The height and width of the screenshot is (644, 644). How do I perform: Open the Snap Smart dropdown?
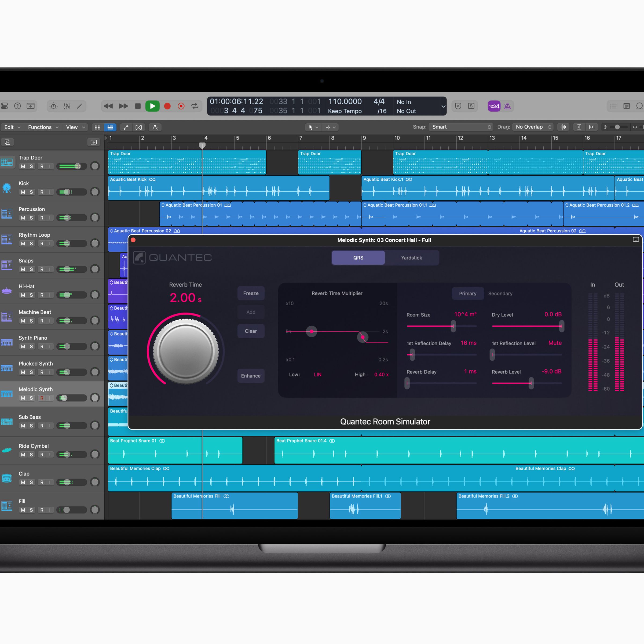(461, 127)
